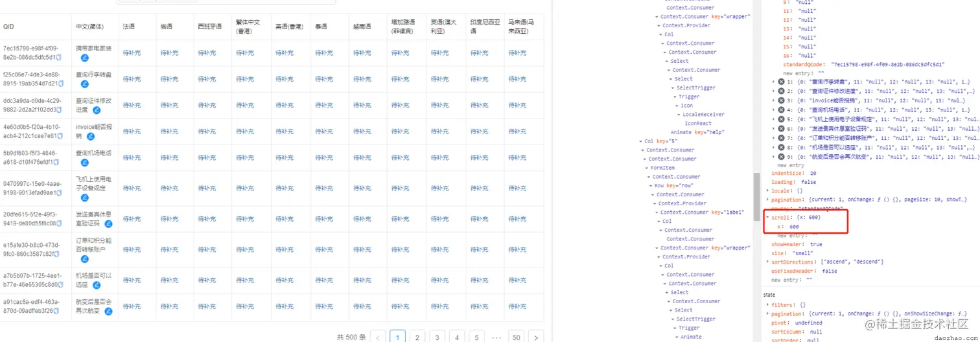
Task: Click scroll x value 600
Action: coord(793,227)
